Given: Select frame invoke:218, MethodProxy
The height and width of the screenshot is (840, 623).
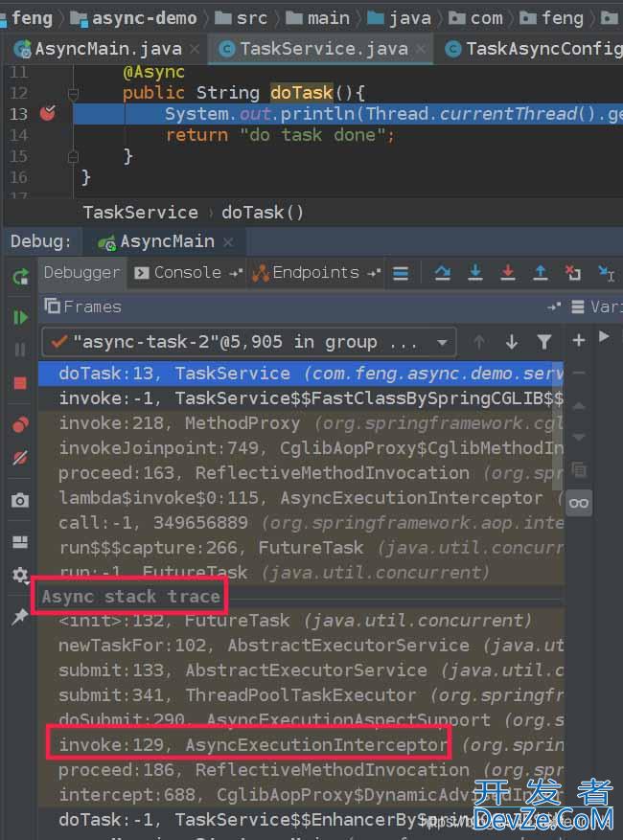Looking at the screenshot, I should pos(301,423).
